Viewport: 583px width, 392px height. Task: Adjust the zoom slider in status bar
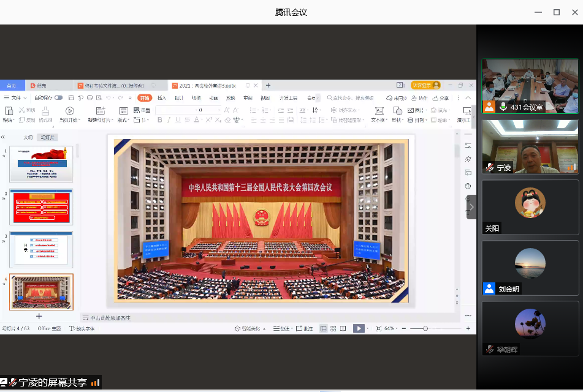(425, 329)
